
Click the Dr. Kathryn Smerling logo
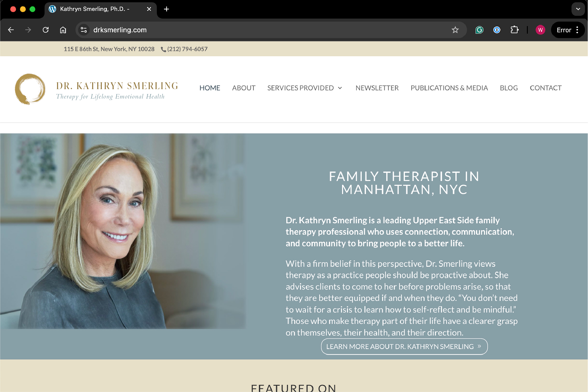(x=96, y=89)
